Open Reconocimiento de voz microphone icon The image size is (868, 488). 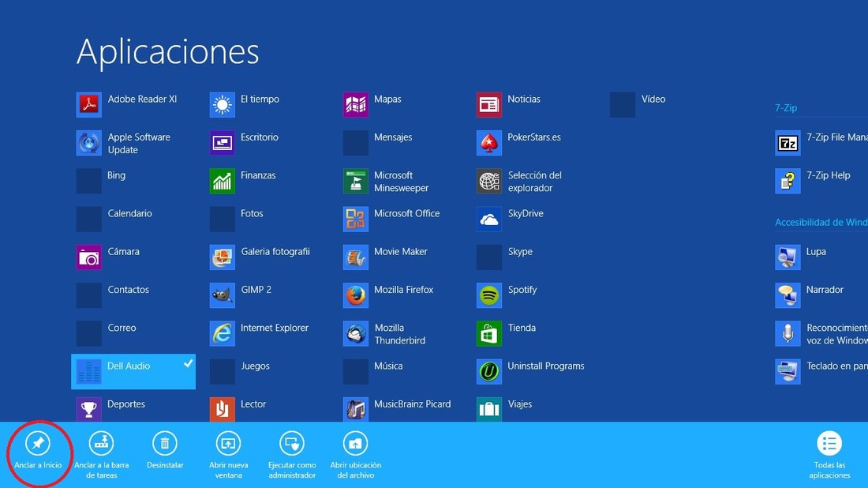click(x=788, y=333)
